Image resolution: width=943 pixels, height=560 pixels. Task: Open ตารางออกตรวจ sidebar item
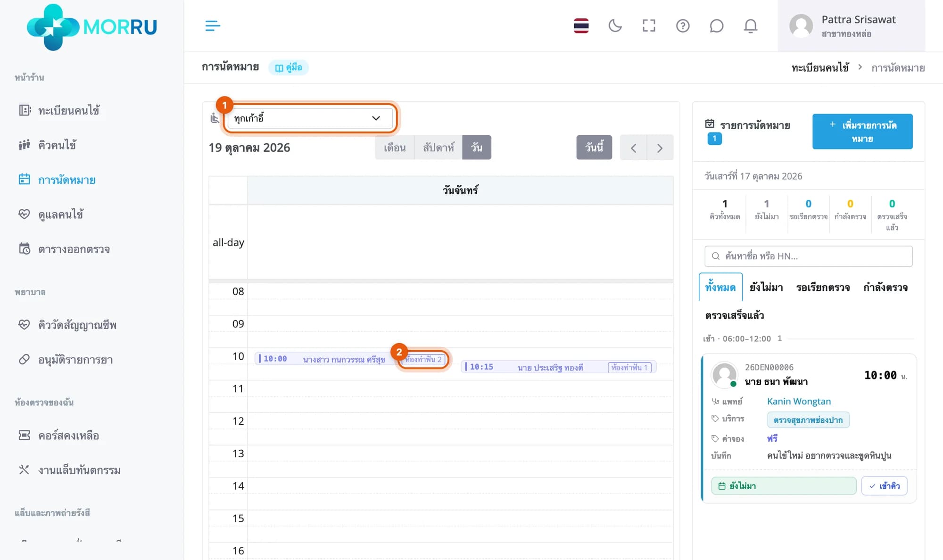point(74,249)
